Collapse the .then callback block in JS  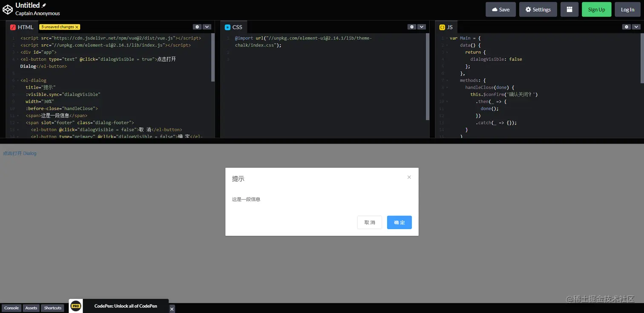[x=446, y=101]
